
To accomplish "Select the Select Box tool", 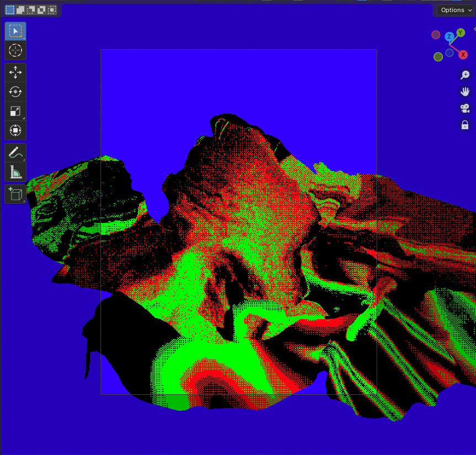I will pos(15,31).
